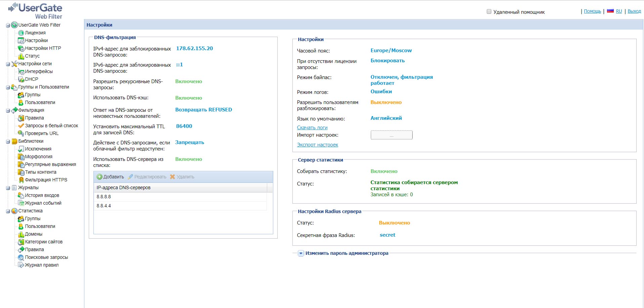This screenshot has height=308, width=644.
Task: Select the Регулярные выражения icon
Action: [21, 164]
